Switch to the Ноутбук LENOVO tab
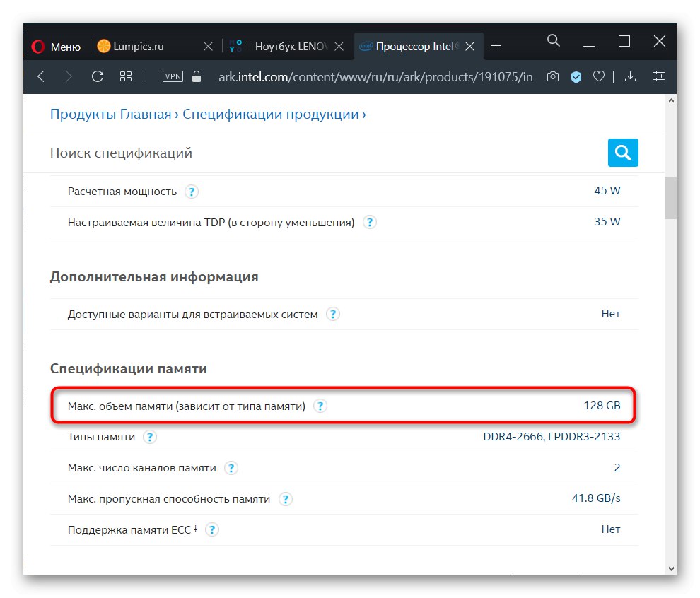Image resolution: width=700 pixels, height=598 pixels. click(x=283, y=47)
